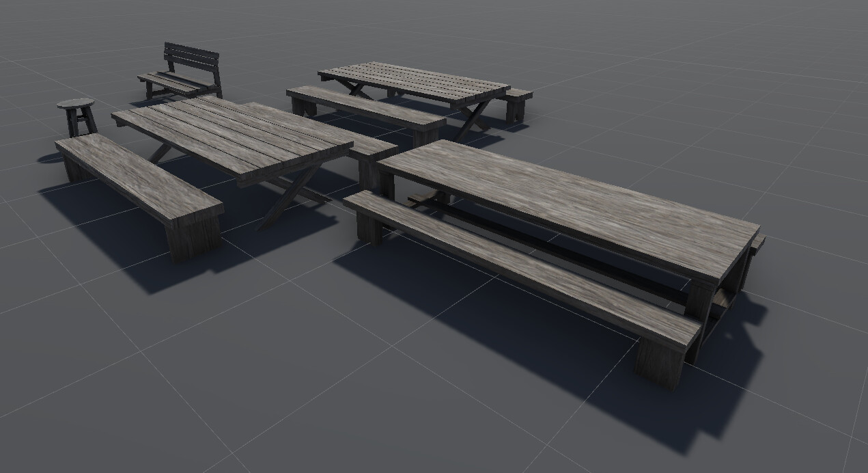This screenshot has width=868, height=473.
Task: Select the backrest slats of the bench
Action: click(191, 55)
